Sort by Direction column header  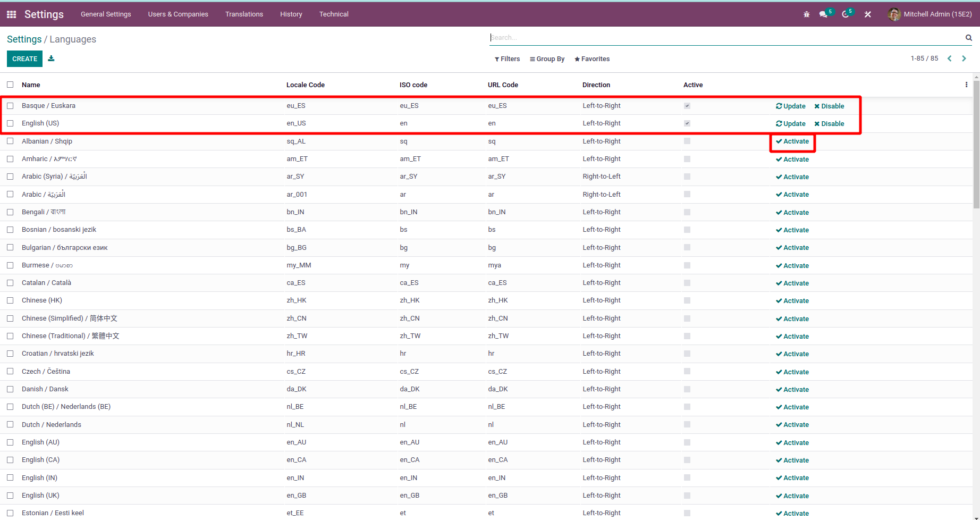[x=596, y=85]
